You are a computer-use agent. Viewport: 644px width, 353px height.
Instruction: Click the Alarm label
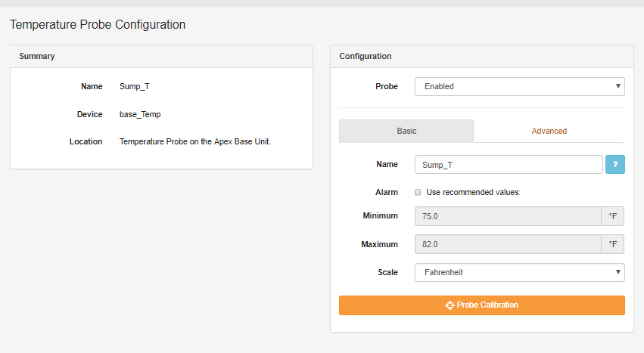point(387,192)
